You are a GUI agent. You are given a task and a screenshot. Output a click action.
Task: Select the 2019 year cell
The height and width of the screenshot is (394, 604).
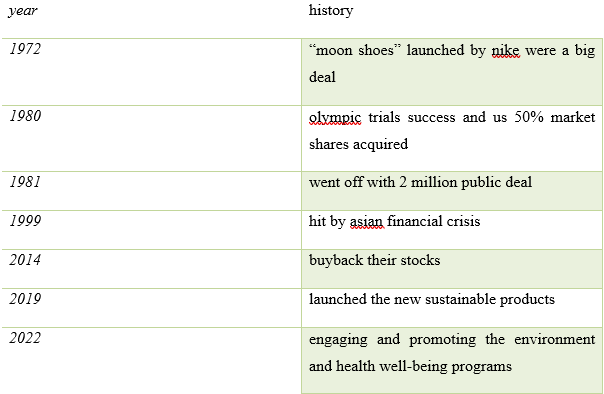[x=151, y=308]
